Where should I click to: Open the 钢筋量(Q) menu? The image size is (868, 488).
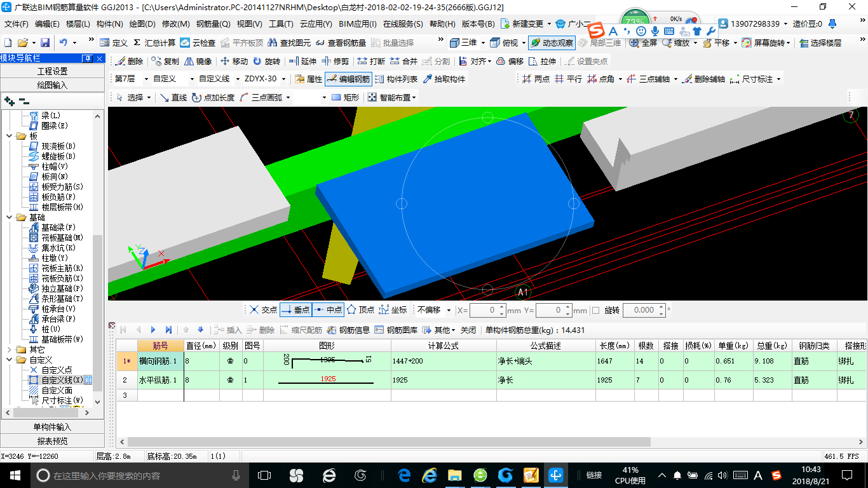213,24
